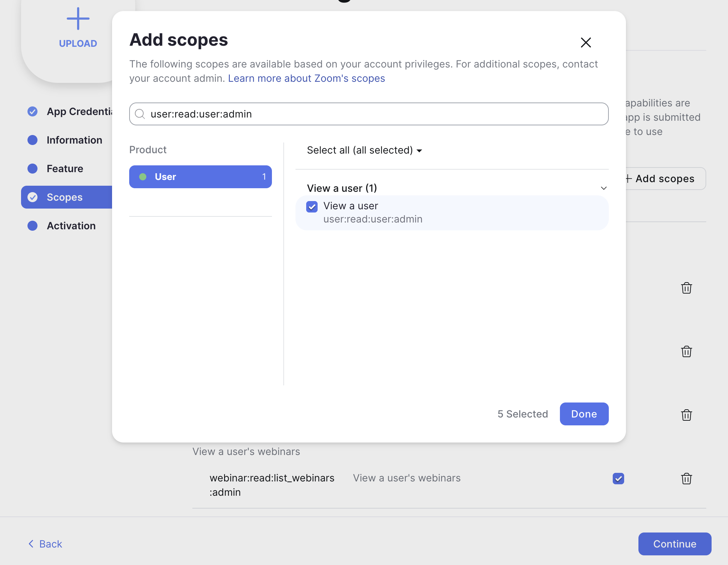The width and height of the screenshot is (728, 565).
Task: Open the Feature step
Action: (x=65, y=169)
